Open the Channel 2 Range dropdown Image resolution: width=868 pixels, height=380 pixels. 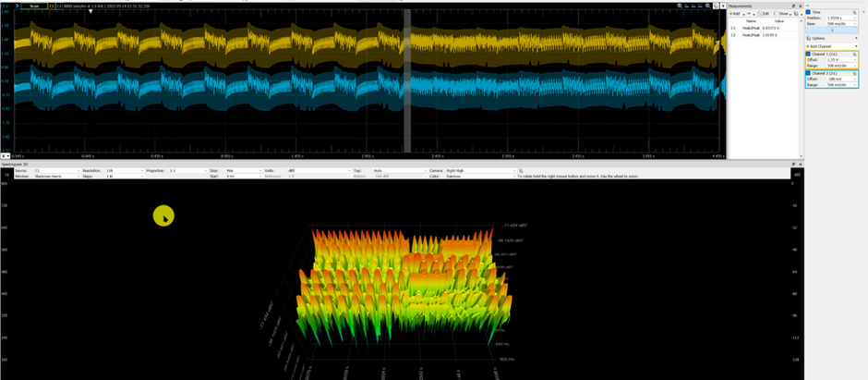tap(855, 85)
